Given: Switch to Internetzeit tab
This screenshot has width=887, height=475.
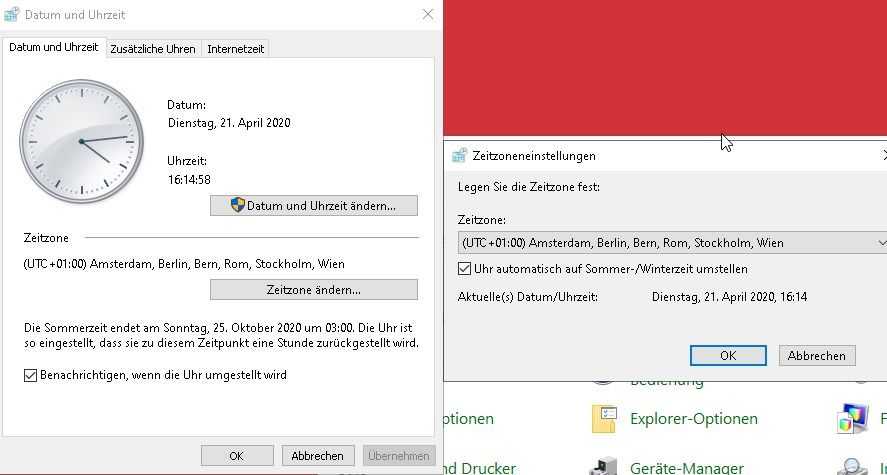Looking at the screenshot, I should [x=235, y=49].
